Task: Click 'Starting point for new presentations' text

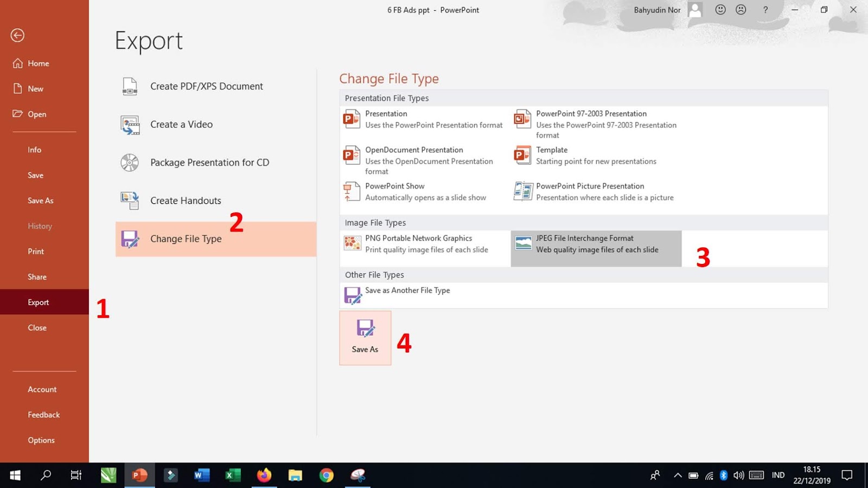Action: (596, 162)
